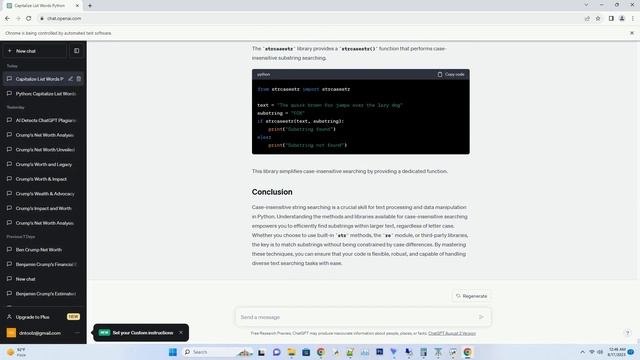This screenshot has width=640, height=360.
Task: Open the weather widget on taskbar
Action: pos(16,352)
